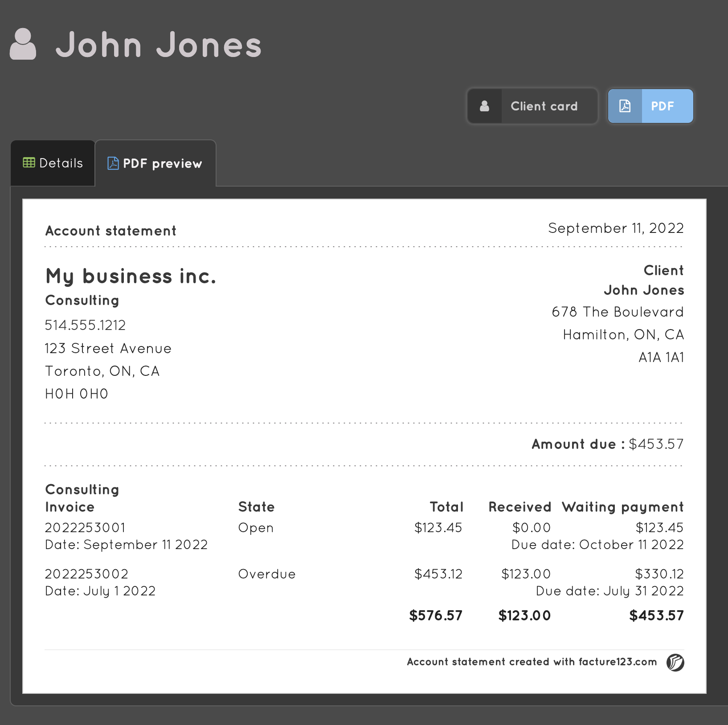The height and width of the screenshot is (725, 728).
Task: Download the statement via PDF button
Action: click(663, 106)
